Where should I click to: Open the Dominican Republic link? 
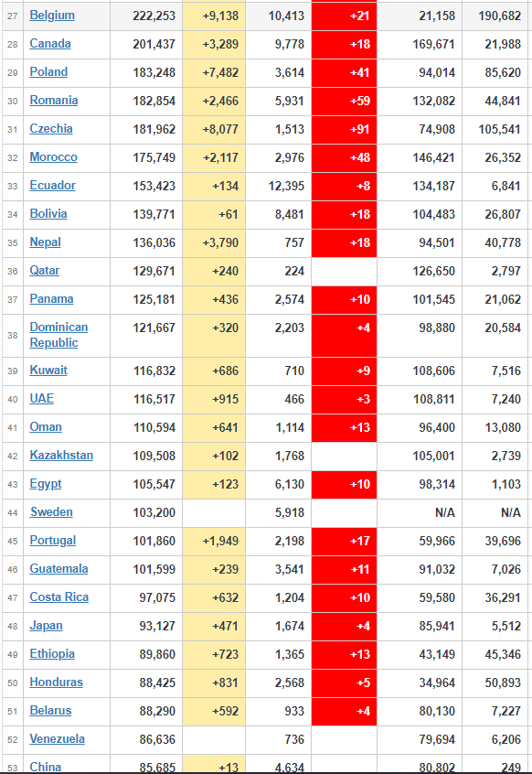pyautogui.click(x=59, y=335)
